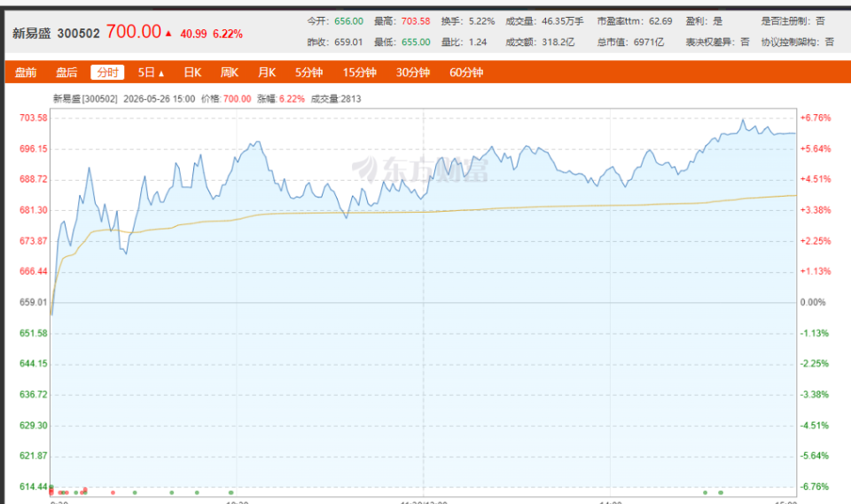Screen dimensions: 851x504
Task: Click the 成交量 value 46.35万手
Action: 563,21
